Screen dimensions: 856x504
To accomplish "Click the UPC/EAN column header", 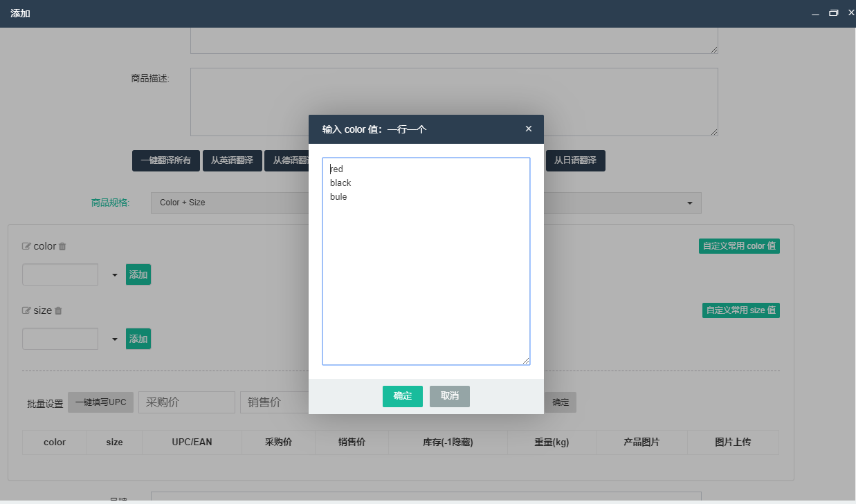I will coord(192,442).
